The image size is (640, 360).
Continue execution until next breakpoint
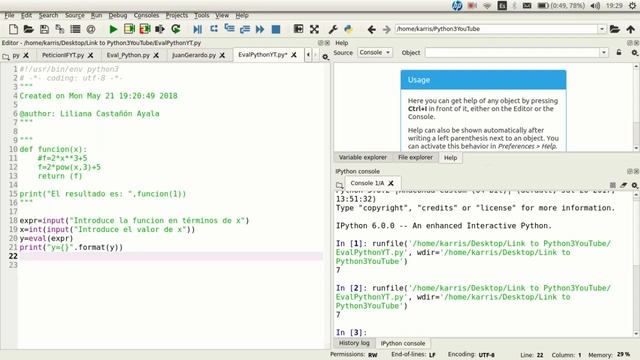point(260,29)
